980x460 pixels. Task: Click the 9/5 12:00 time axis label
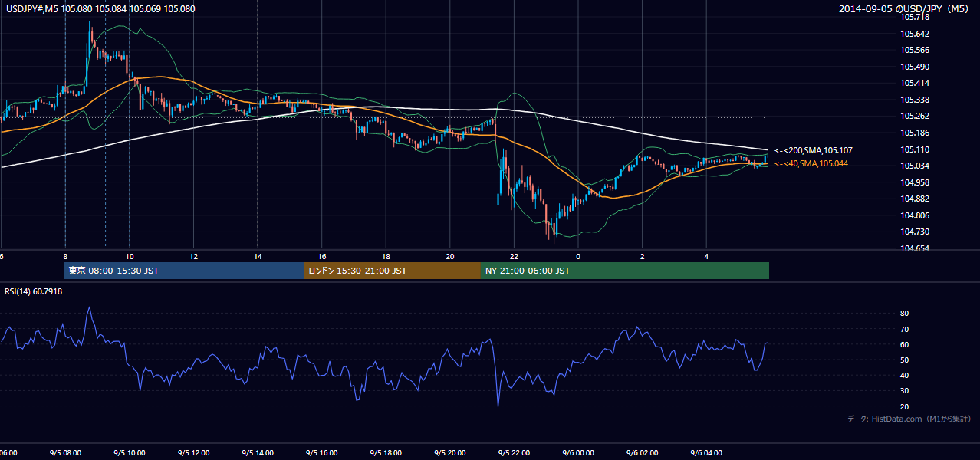click(193, 453)
